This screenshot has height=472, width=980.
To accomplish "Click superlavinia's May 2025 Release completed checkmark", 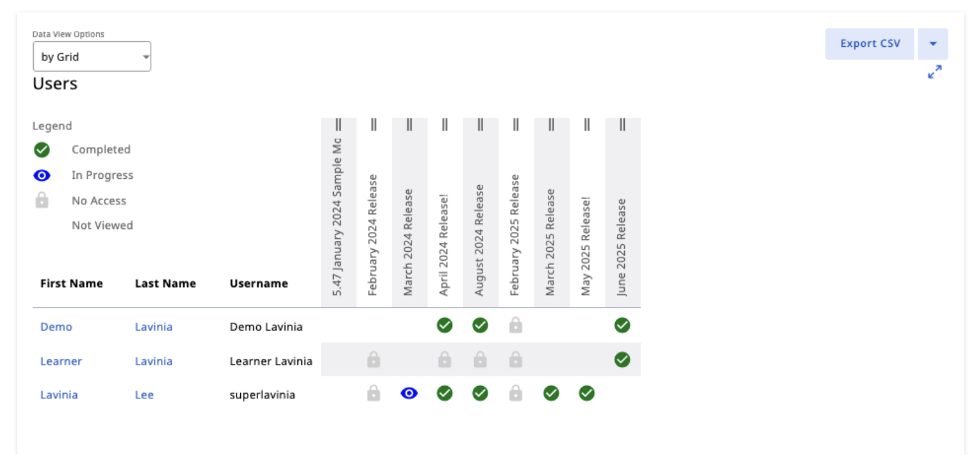I will (x=586, y=394).
